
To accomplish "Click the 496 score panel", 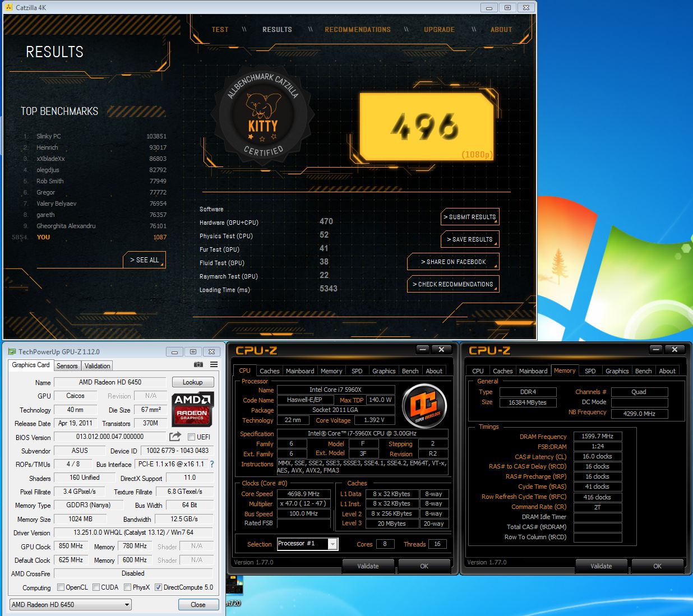I will (x=426, y=127).
